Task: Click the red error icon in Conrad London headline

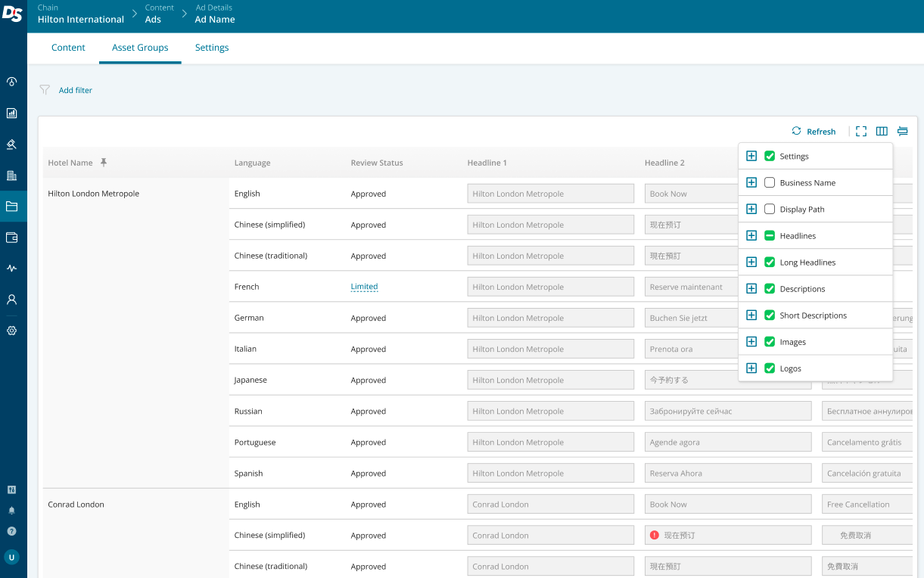Action: pos(655,535)
